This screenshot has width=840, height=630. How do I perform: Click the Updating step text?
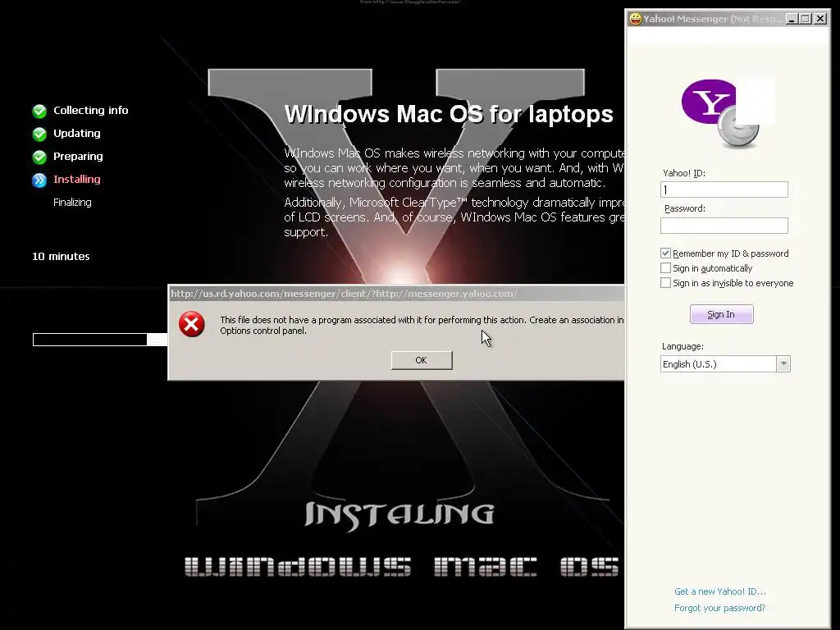pos(76,134)
